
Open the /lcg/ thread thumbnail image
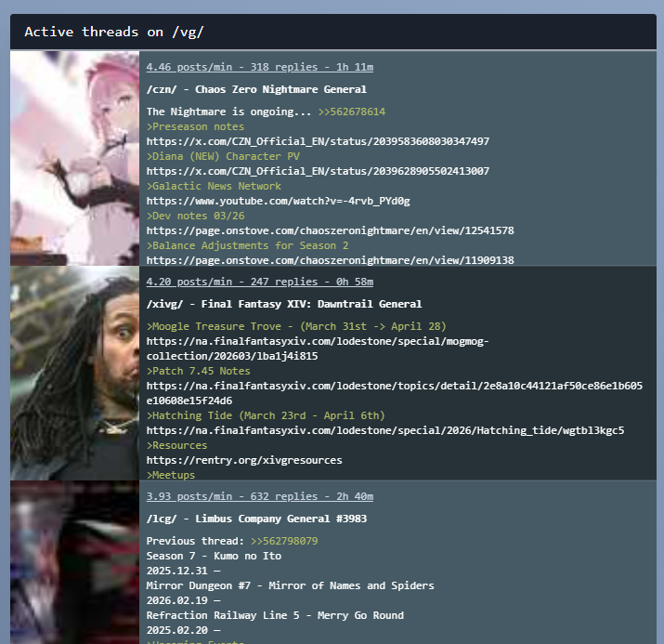pos(74,562)
